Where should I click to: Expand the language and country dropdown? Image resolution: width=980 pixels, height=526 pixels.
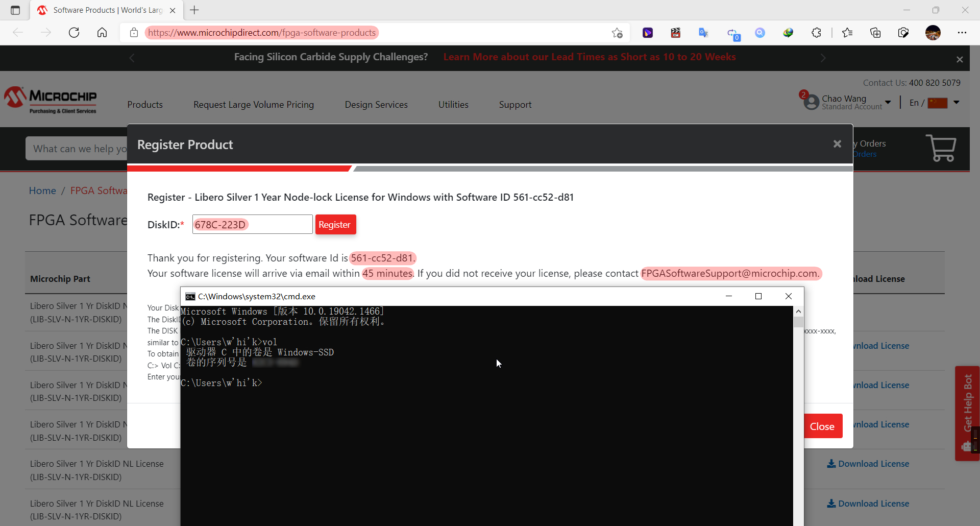[x=957, y=103]
